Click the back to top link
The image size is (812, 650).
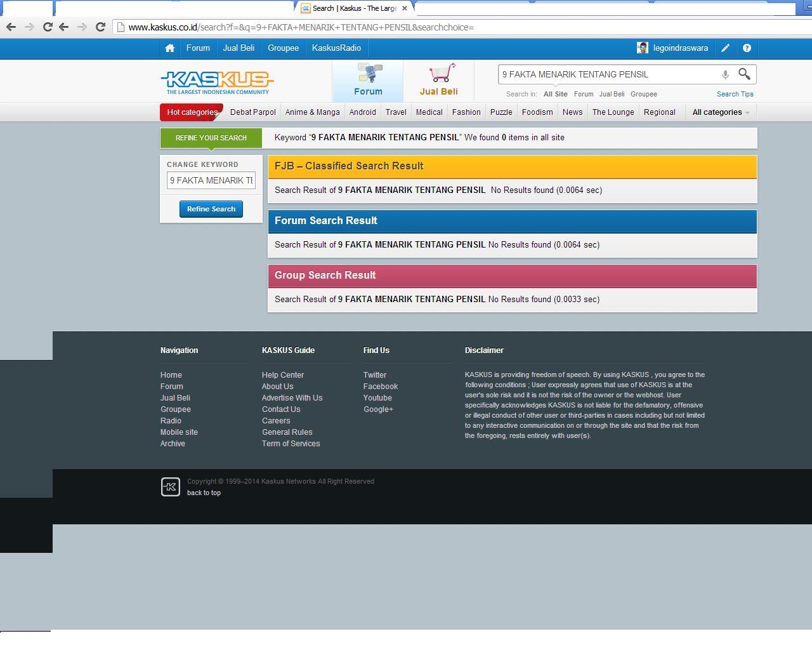coord(204,493)
